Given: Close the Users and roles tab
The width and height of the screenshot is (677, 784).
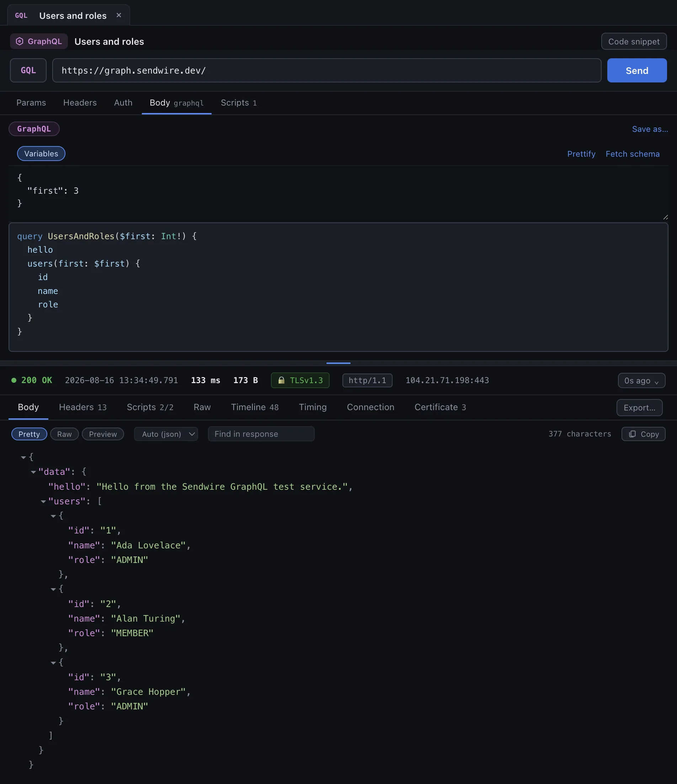Looking at the screenshot, I should (x=119, y=15).
